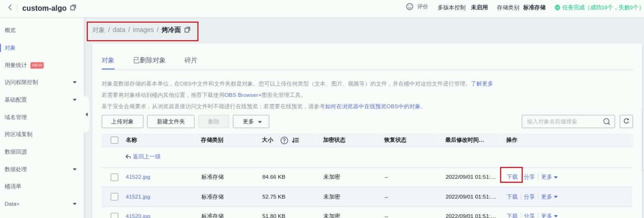Open the 更多 dropdown next to 删除
This screenshot has width=644, height=218.
tap(251, 121)
